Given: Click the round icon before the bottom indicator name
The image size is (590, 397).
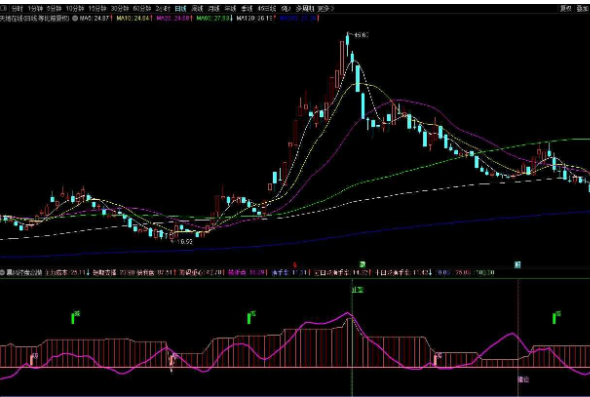Looking at the screenshot, I should point(2,272).
